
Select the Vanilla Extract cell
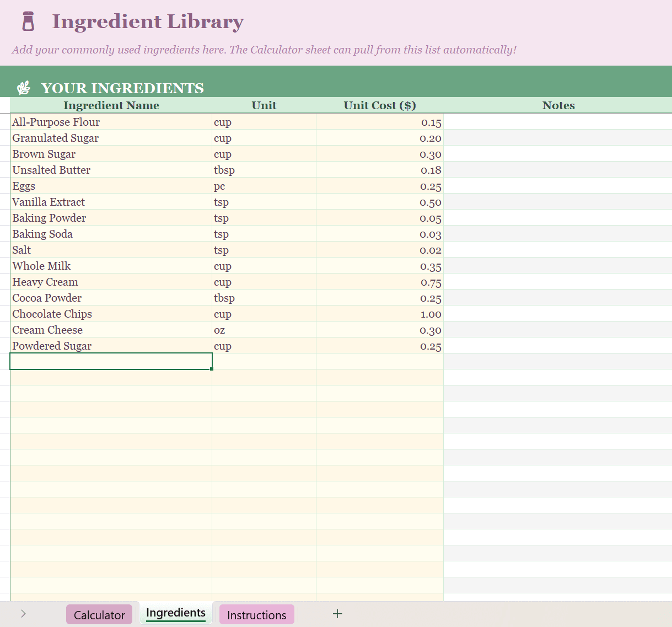(x=111, y=202)
